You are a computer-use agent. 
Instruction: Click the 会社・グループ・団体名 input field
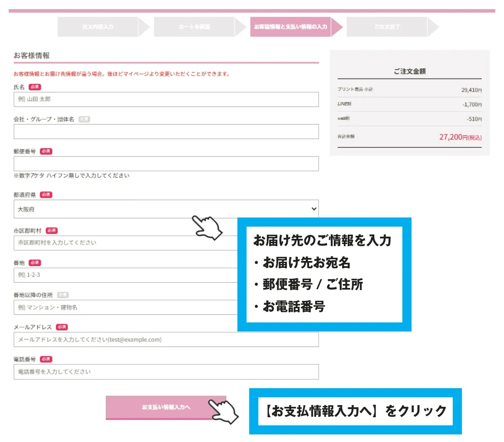(x=166, y=132)
